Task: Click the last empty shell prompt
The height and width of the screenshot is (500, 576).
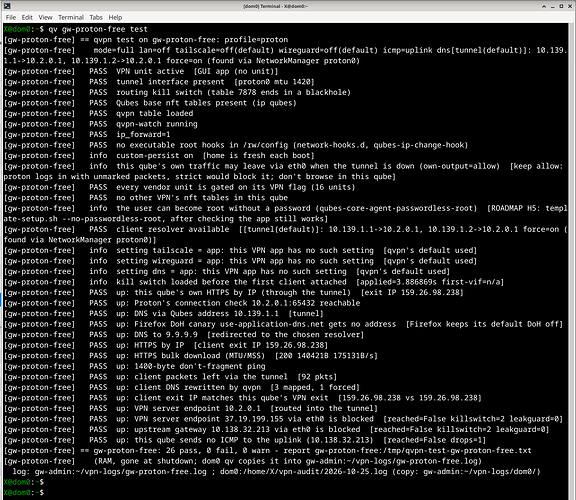Action: [24, 493]
